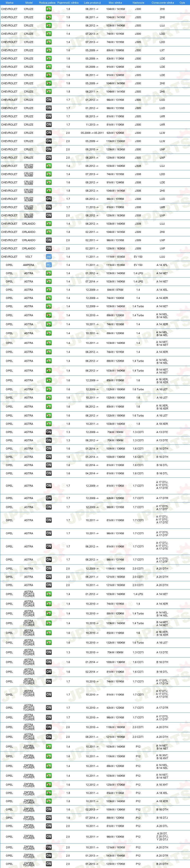Click the diesel ON icon in the Sports Tourer A 13 DTE row
The image size is (190, 868).
click(x=49, y=652)
